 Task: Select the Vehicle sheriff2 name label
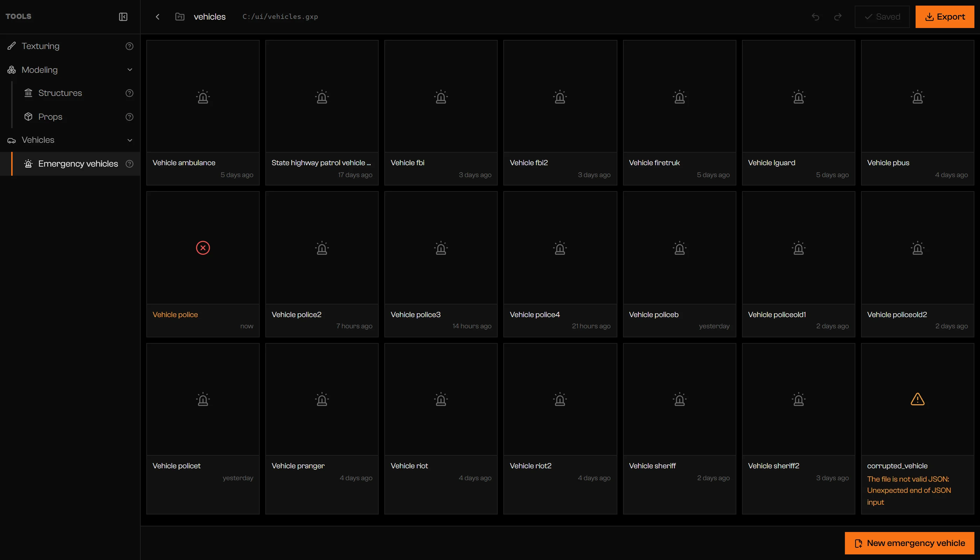pos(773,466)
